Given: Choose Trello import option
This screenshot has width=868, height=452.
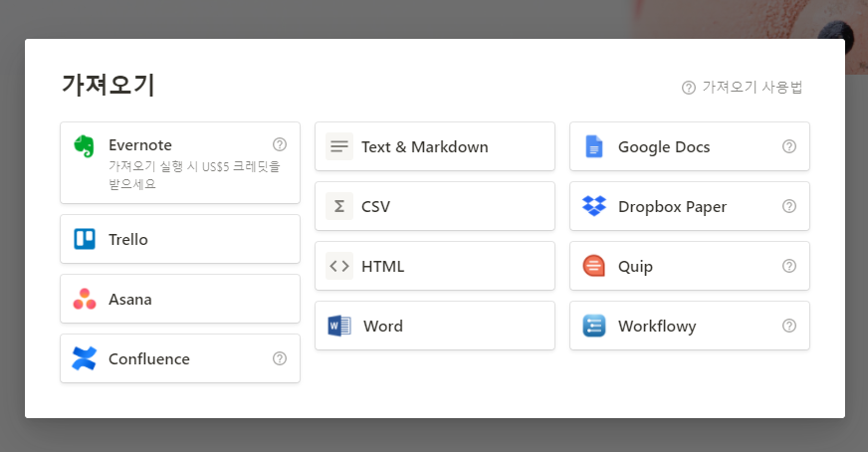Looking at the screenshot, I should (x=180, y=239).
